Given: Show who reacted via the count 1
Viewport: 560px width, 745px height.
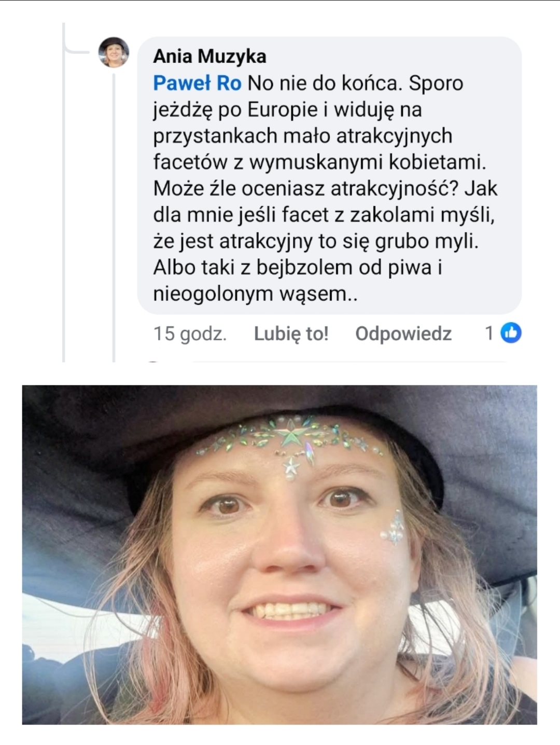Looking at the screenshot, I should (489, 333).
